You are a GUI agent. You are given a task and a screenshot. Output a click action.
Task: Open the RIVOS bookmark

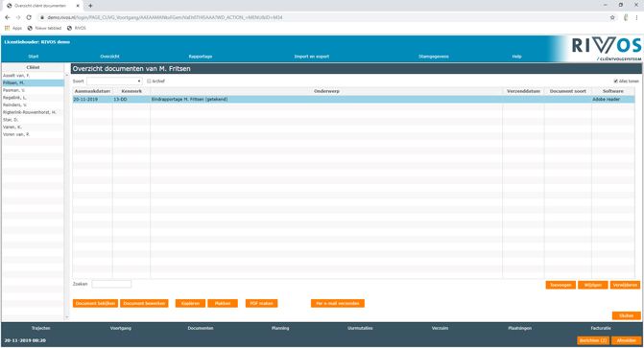tap(77, 28)
